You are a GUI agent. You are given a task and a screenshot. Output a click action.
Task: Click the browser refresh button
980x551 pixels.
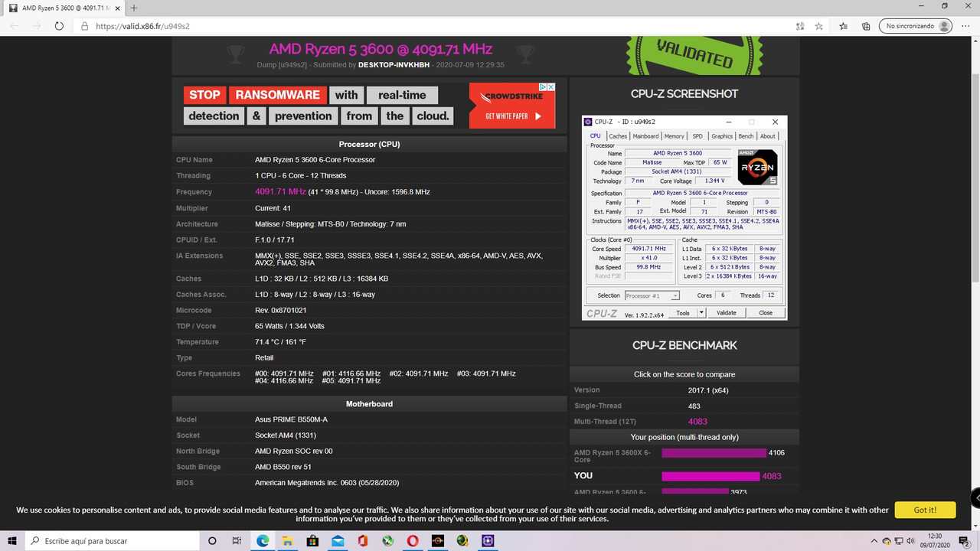coord(59,25)
